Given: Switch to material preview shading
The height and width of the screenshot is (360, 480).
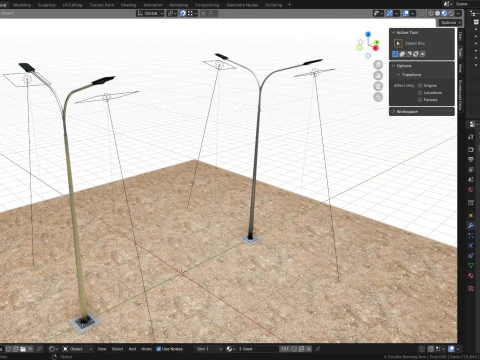Looking at the screenshot, I should pyautogui.click(x=444, y=13).
